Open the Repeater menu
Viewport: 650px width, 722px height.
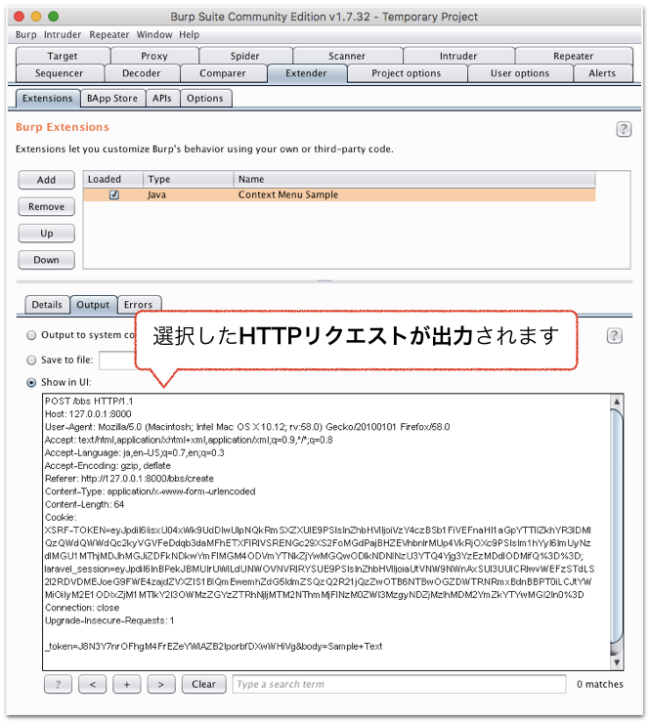[109, 35]
